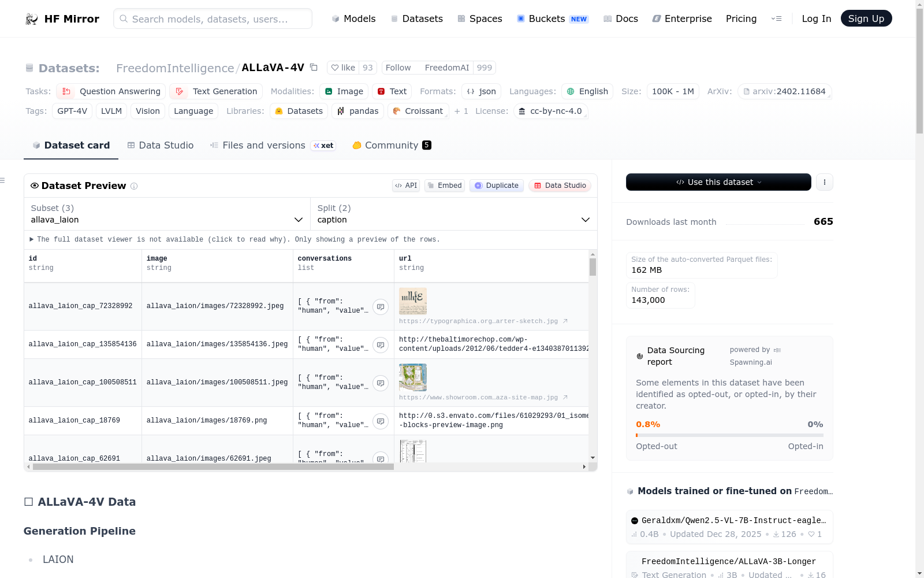Expand the full dataset viewer notice
This screenshot has width=924, height=578.
(x=234, y=239)
